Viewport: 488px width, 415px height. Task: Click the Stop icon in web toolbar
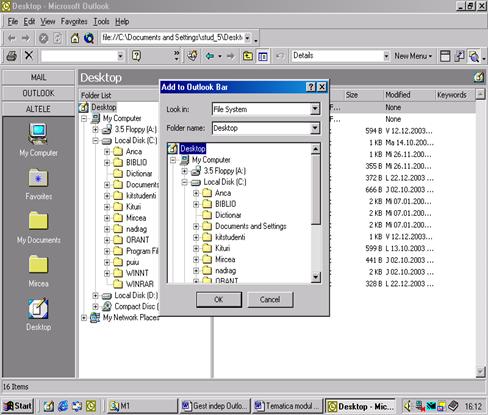tap(43, 38)
